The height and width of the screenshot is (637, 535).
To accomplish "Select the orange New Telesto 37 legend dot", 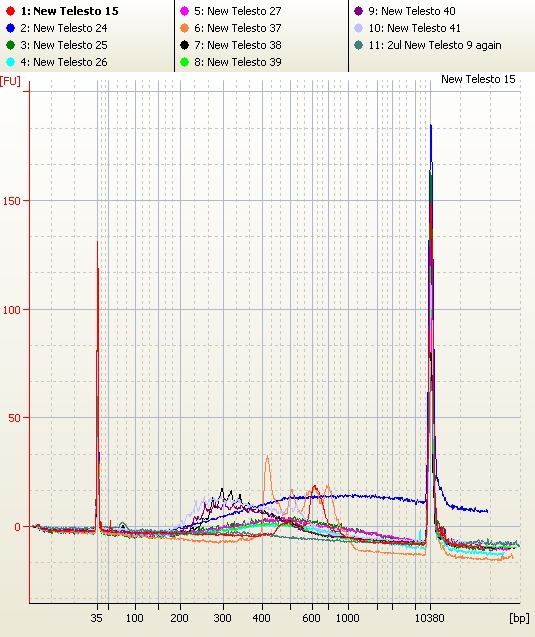I will (184, 28).
